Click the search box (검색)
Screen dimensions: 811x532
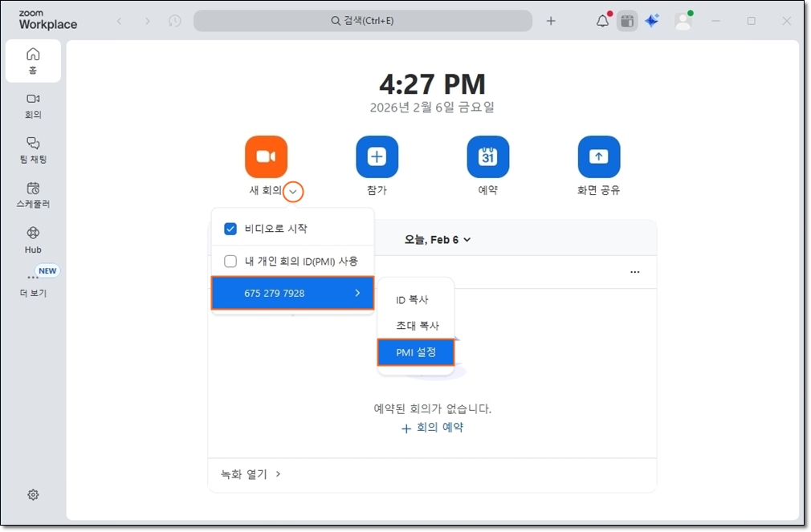[363, 21]
